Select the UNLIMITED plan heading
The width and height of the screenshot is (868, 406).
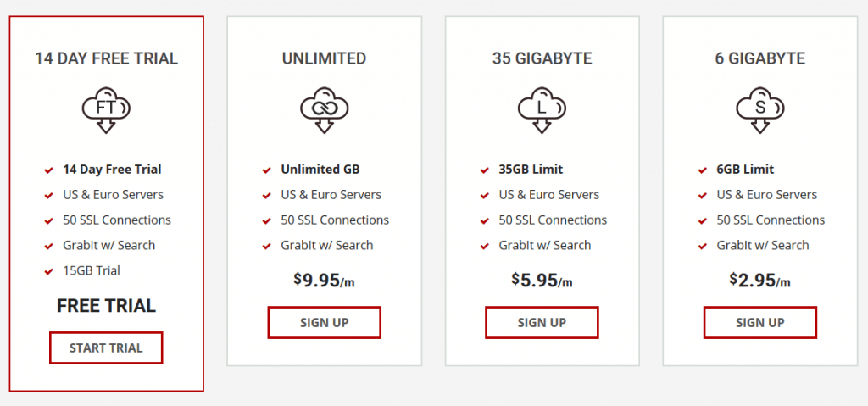click(324, 58)
